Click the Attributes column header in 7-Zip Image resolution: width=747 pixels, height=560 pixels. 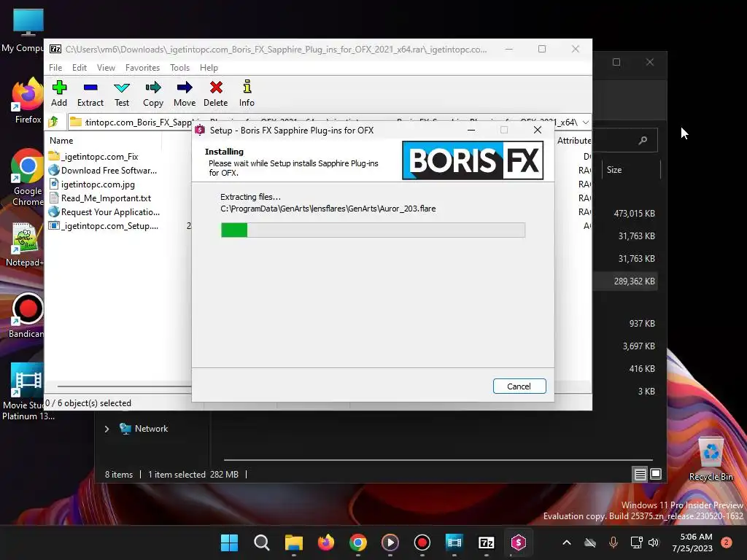click(x=574, y=141)
